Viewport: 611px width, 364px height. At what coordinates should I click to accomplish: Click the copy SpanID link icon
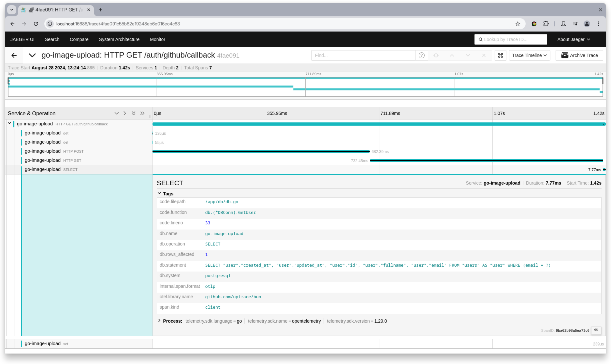tap(596, 330)
